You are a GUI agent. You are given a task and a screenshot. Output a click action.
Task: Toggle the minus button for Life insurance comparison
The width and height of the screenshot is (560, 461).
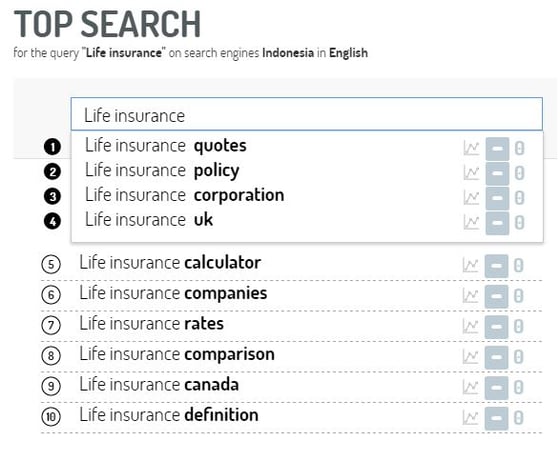pos(496,357)
